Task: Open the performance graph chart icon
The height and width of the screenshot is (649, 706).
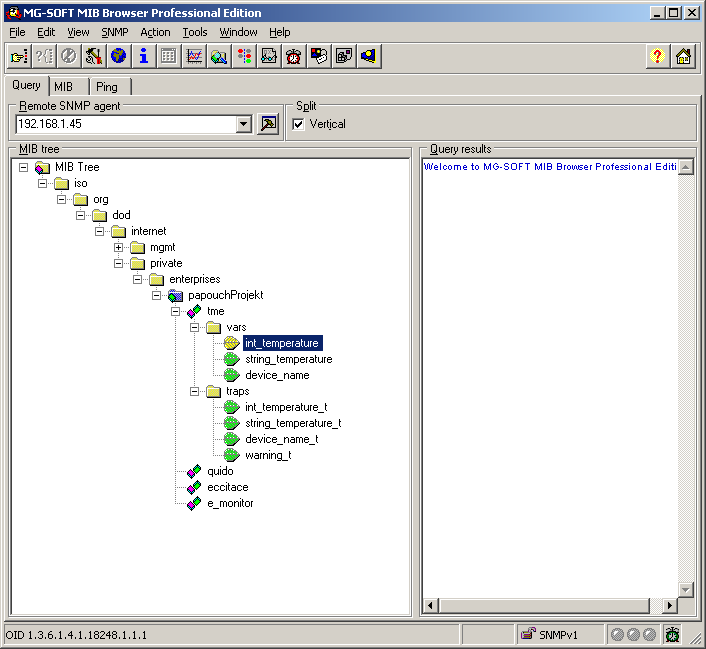Action: [x=194, y=56]
